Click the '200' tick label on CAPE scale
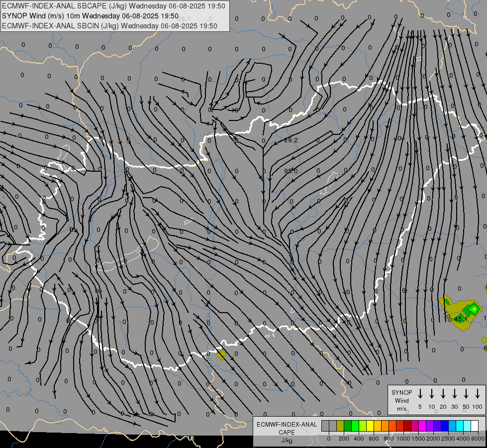This screenshot has width=487, height=448. click(x=344, y=439)
